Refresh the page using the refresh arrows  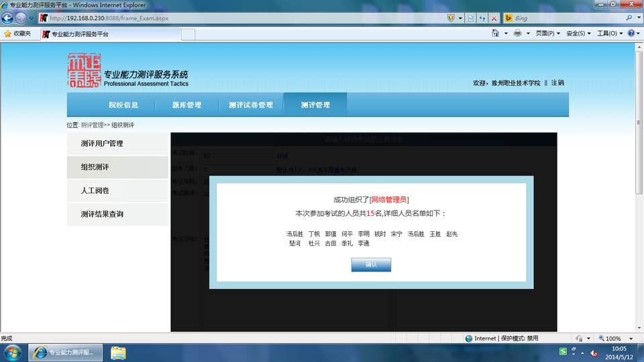click(x=482, y=19)
